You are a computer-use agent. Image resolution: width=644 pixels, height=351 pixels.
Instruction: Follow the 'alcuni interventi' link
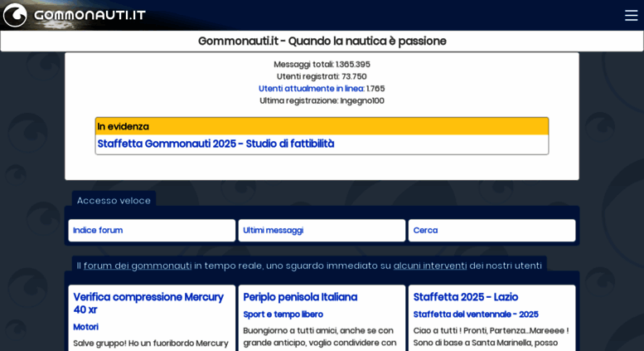point(430,266)
